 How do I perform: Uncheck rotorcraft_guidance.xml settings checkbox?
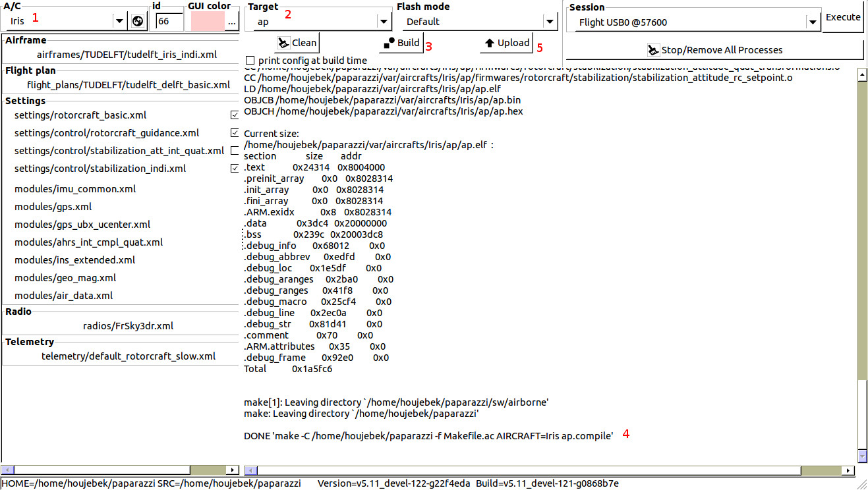pyautogui.click(x=235, y=132)
